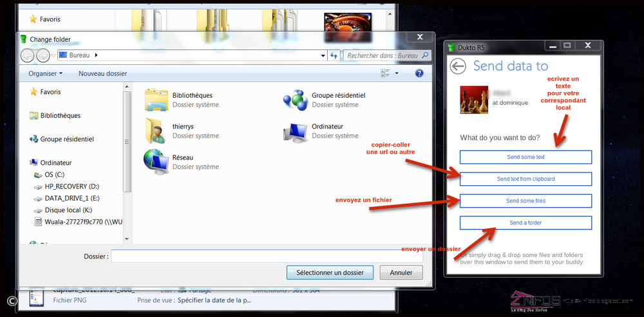Select Favoris in the Change folder sidebar
644x317 pixels.
(x=50, y=92)
